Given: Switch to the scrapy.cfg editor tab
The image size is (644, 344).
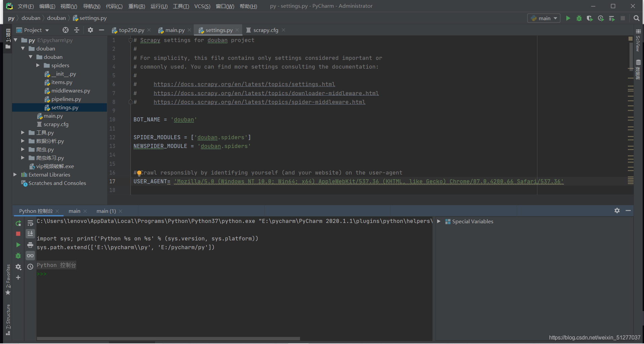Looking at the screenshot, I should [265, 30].
